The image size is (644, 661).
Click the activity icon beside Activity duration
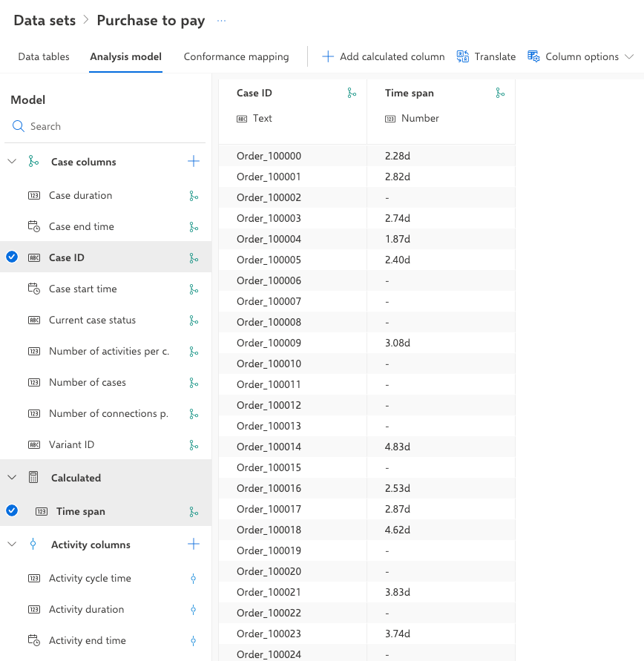(194, 610)
